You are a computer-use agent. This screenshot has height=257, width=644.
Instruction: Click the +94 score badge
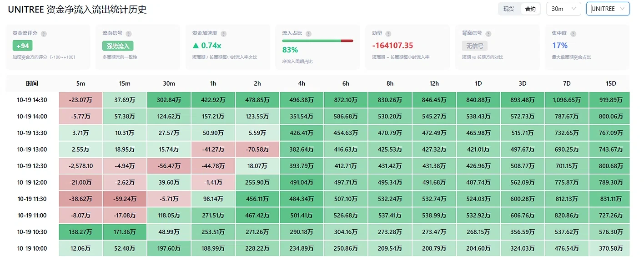[23, 46]
